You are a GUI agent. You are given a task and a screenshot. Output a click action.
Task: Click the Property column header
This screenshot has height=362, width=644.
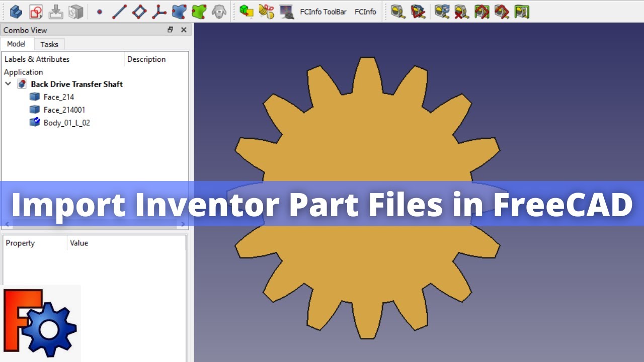click(35, 243)
